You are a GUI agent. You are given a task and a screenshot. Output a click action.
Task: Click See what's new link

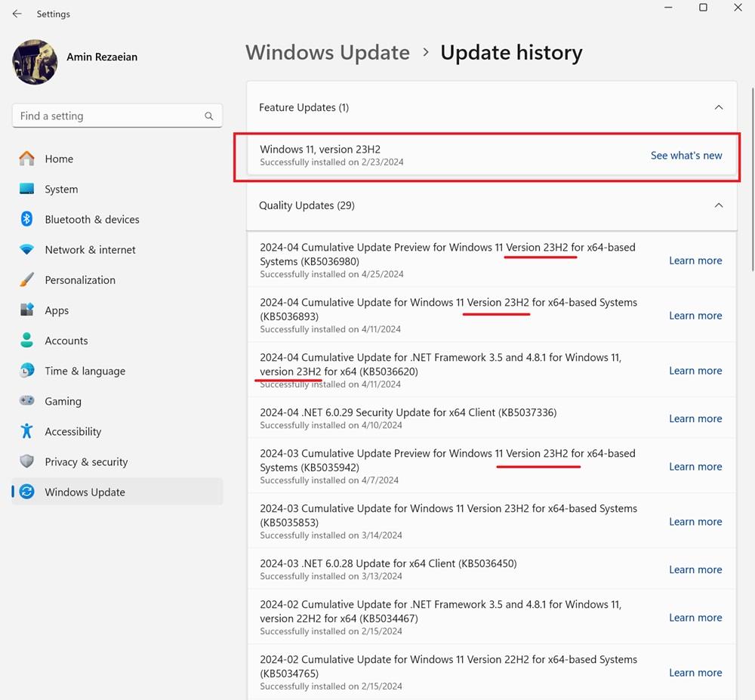tap(686, 156)
